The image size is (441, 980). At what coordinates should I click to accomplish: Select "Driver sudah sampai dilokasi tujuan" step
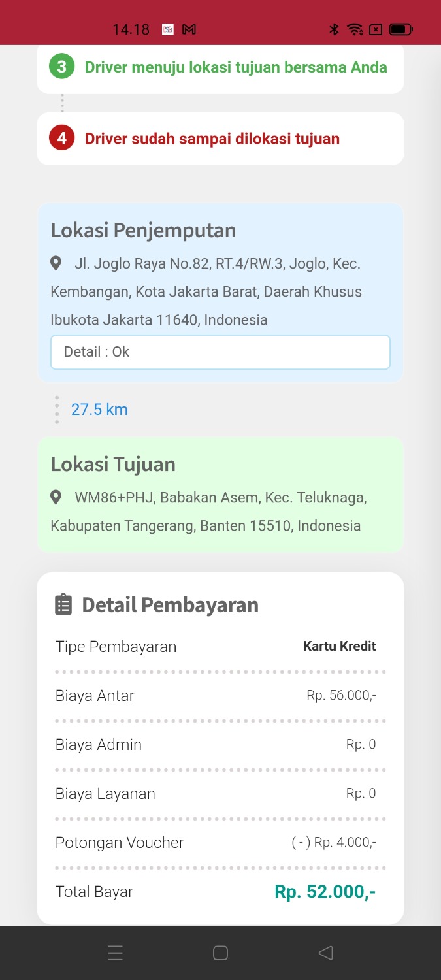click(212, 139)
